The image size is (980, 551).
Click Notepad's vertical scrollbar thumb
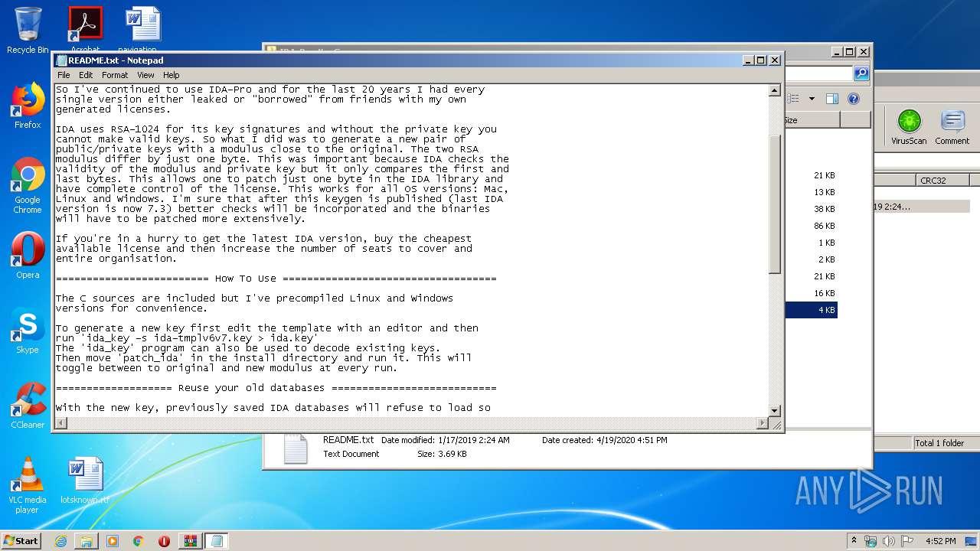(x=775, y=203)
